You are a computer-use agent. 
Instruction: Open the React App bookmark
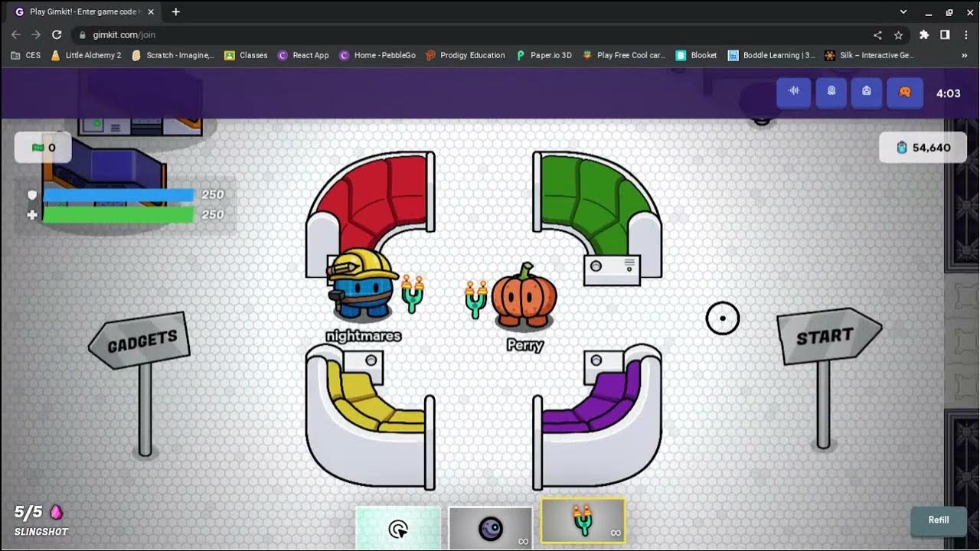303,55
